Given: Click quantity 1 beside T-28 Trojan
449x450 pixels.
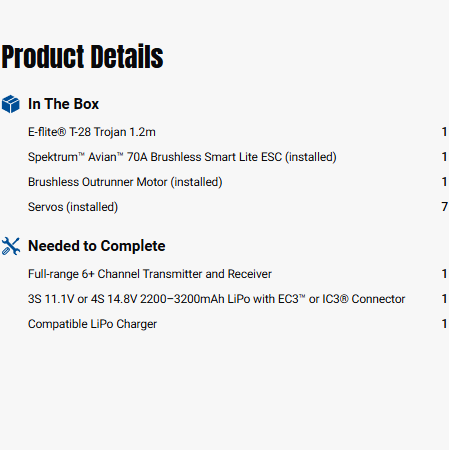Looking at the screenshot, I should pos(444,132).
